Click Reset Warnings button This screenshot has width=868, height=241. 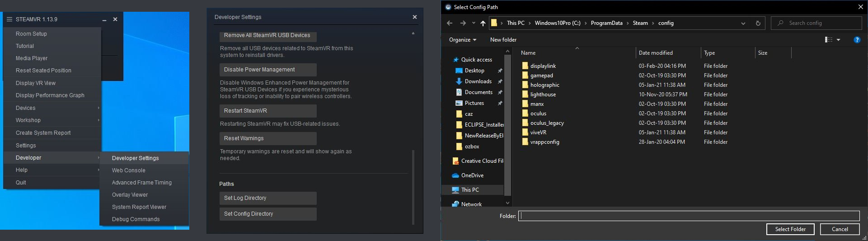click(267, 138)
